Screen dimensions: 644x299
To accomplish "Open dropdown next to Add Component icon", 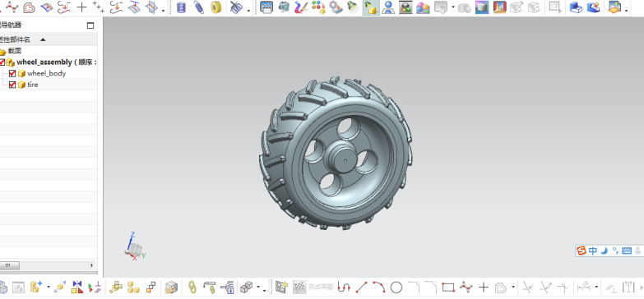I will [x=49, y=287].
